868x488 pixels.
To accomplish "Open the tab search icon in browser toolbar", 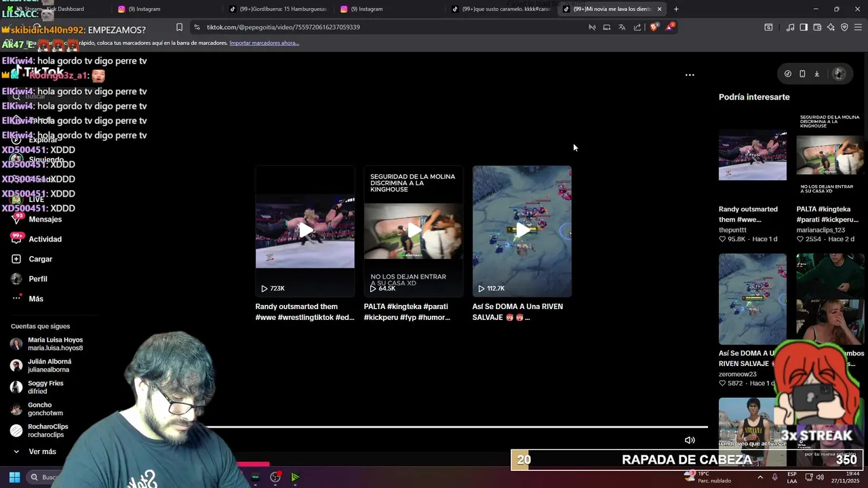I will (768, 27).
